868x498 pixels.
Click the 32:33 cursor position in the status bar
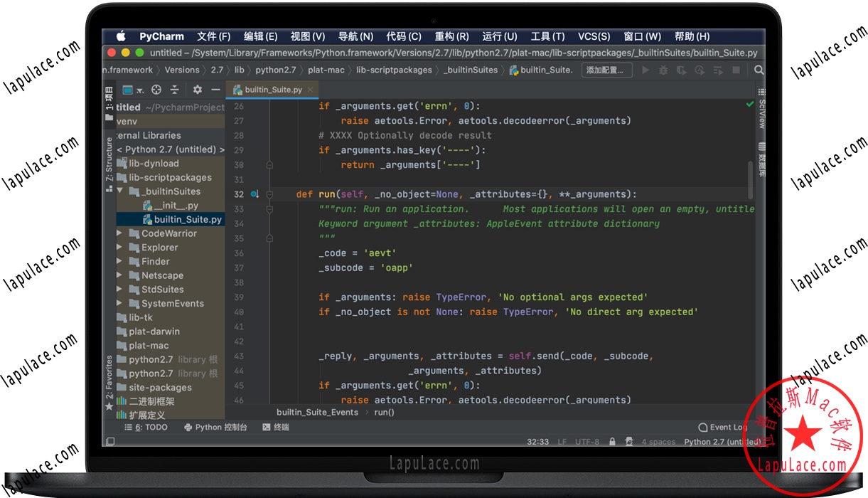pyautogui.click(x=538, y=442)
